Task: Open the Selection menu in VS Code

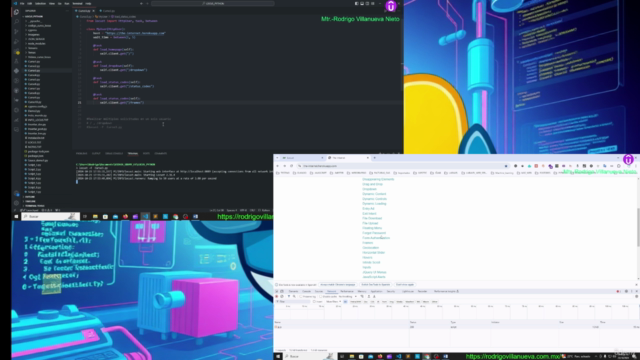Action: (x=40, y=3)
